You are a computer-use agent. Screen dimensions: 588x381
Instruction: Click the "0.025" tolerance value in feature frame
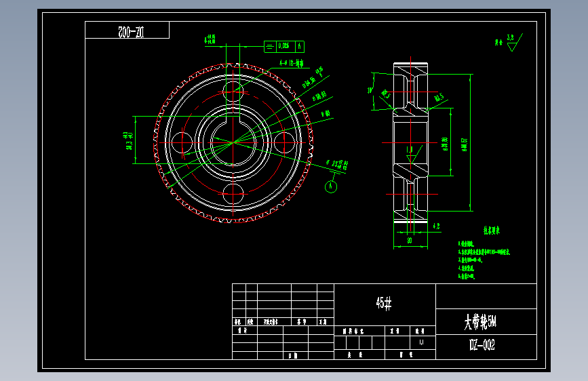click(284, 46)
